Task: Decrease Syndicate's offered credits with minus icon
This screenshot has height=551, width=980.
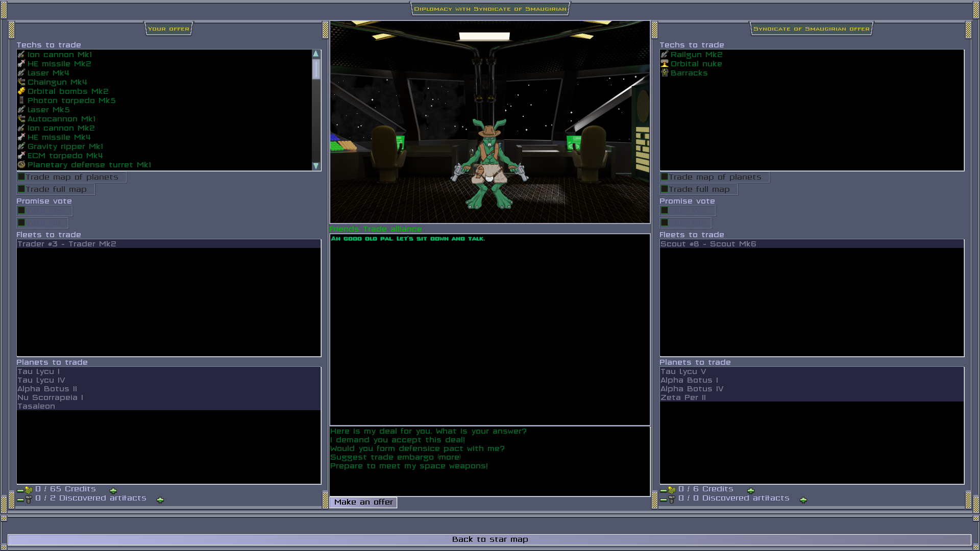Action: pyautogui.click(x=663, y=490)
